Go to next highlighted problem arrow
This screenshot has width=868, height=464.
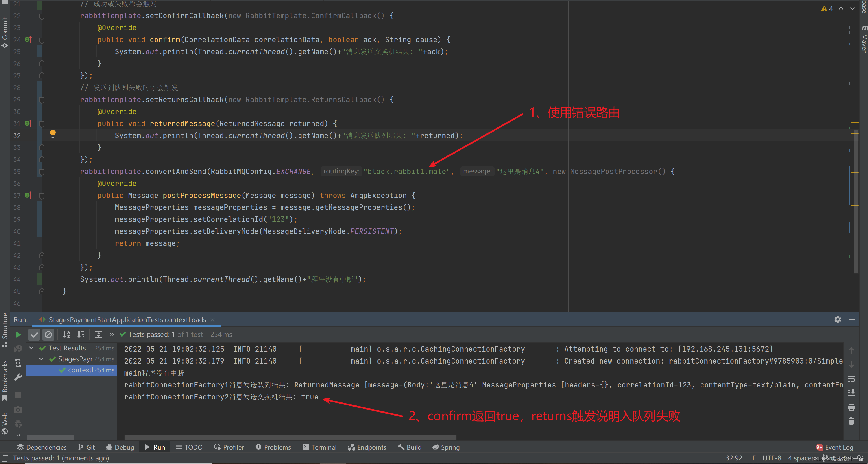pyautogui.click(x=852, y=8)
